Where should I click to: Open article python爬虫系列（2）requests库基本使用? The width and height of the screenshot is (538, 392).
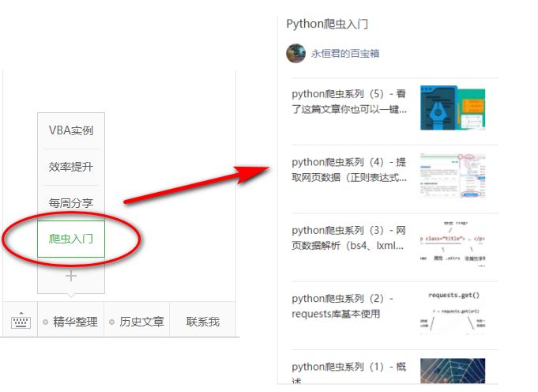[349, 306]
